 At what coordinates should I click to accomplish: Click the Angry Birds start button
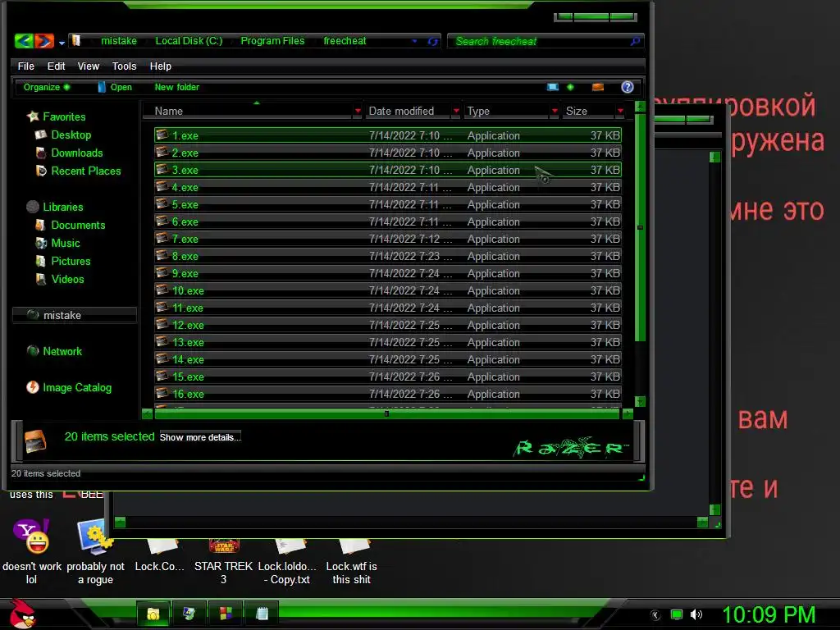(22, 614)
